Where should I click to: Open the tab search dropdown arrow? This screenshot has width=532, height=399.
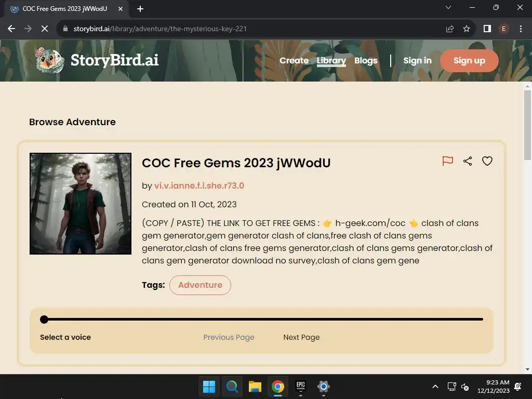pos(448,7)
